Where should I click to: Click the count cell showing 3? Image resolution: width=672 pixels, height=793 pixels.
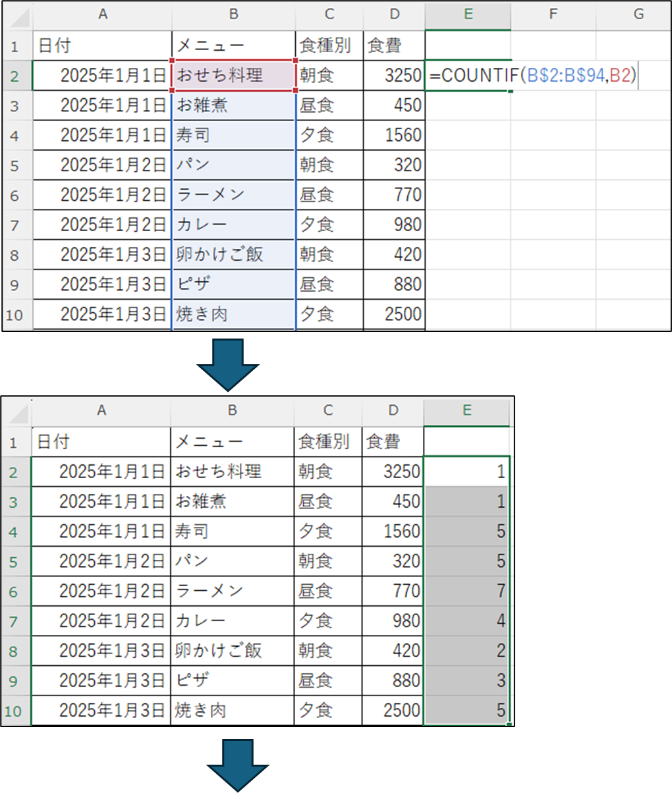(466, 680)
